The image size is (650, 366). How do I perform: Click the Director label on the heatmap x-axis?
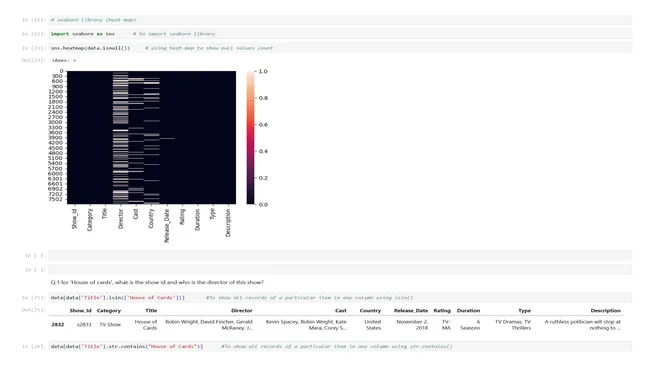[x=121, y=218]
